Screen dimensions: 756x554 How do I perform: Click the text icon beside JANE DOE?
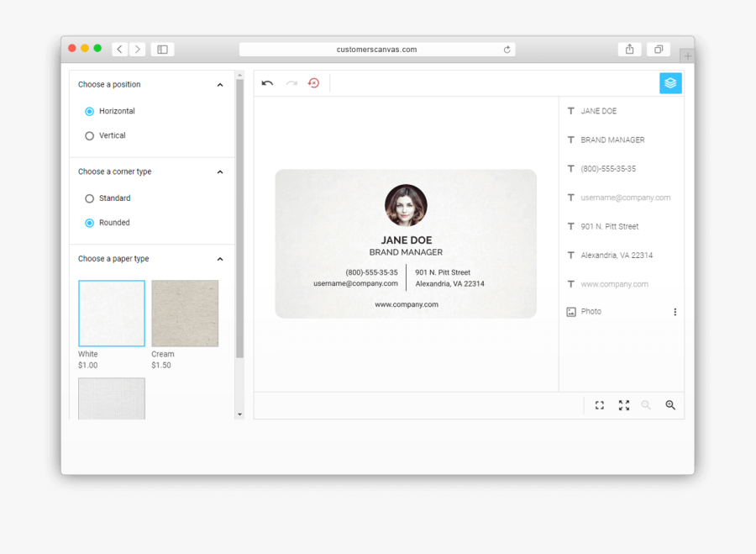tap(571, 111)
